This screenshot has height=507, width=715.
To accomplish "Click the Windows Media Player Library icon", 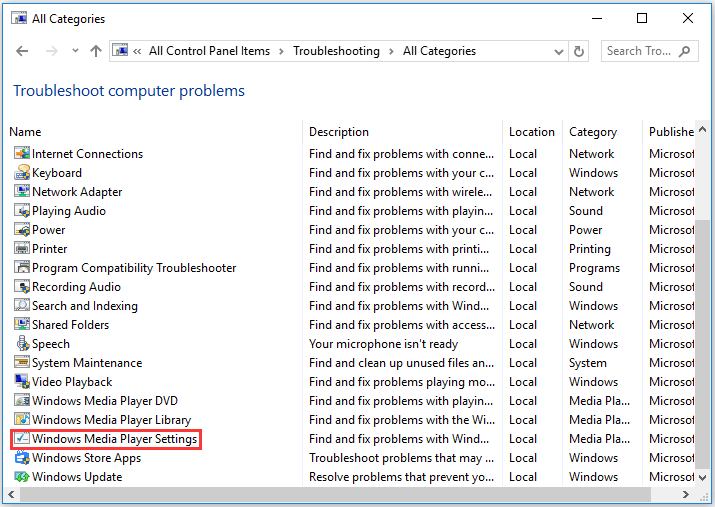I will coord(21,419).
